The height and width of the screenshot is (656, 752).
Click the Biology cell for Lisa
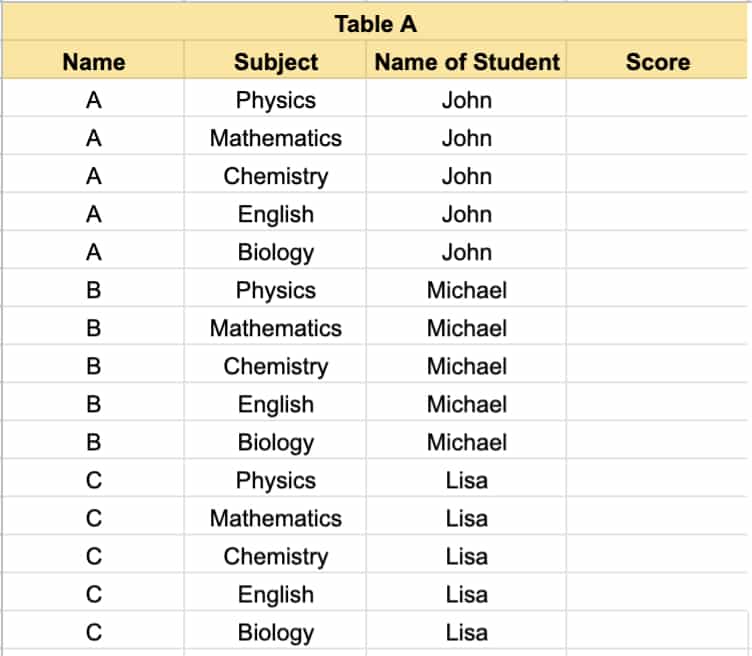[x=275, y=631]
